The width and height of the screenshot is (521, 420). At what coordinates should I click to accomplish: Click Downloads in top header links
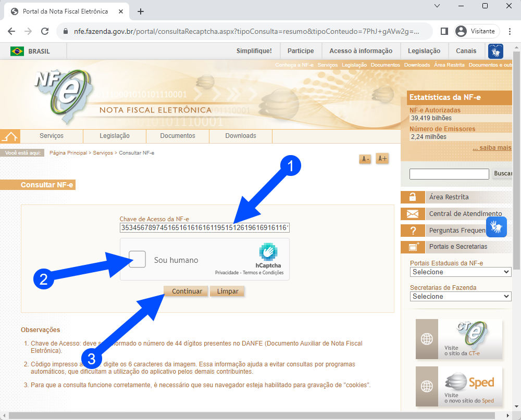pos(417,65)
